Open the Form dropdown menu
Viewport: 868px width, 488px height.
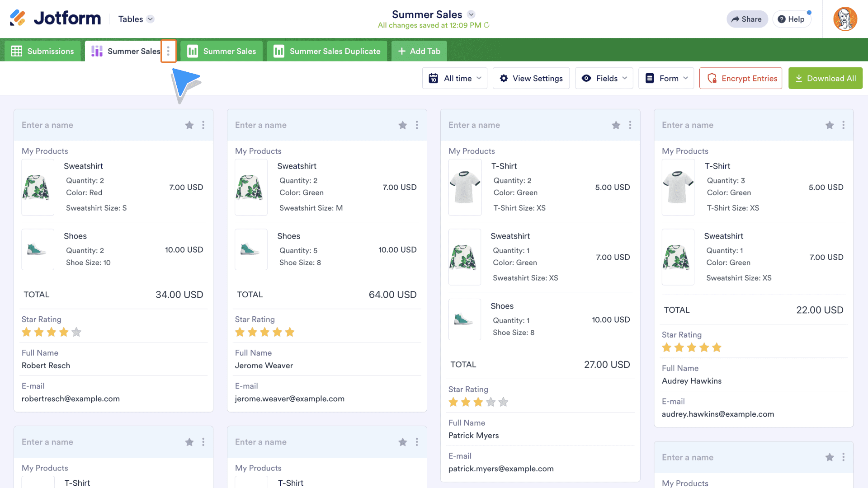coord(666,78)
